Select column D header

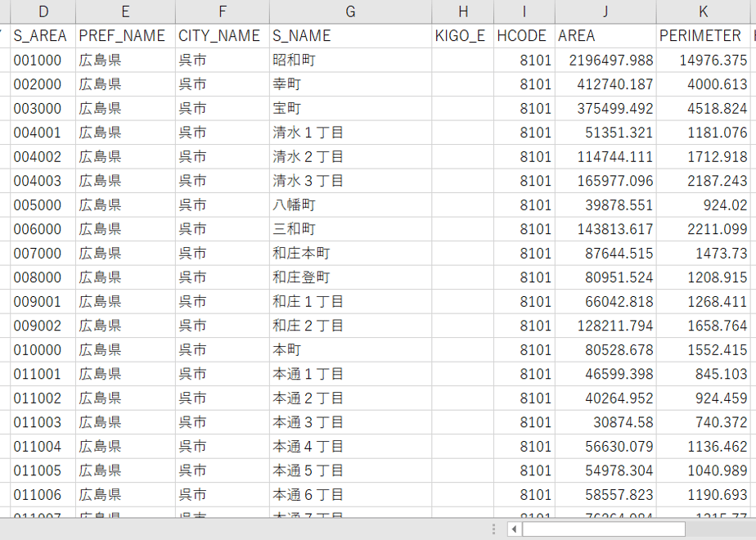[x=43, y=11]
